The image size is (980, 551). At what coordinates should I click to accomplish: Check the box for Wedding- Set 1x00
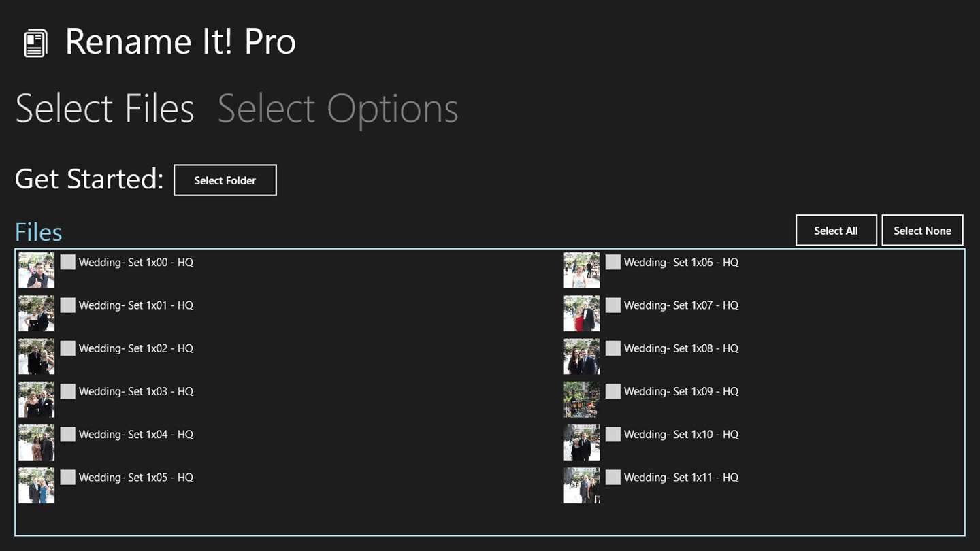[x=67, y=263]
